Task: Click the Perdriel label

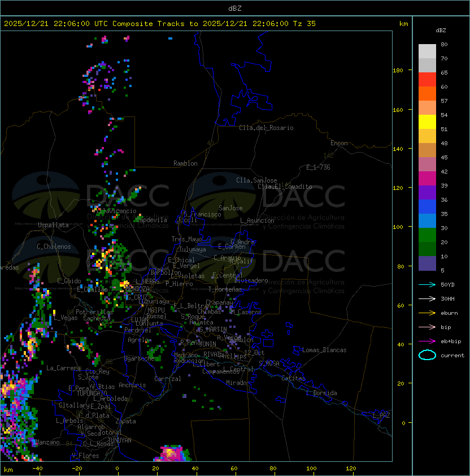Action: pyautogui.click(x=137, y=330)
